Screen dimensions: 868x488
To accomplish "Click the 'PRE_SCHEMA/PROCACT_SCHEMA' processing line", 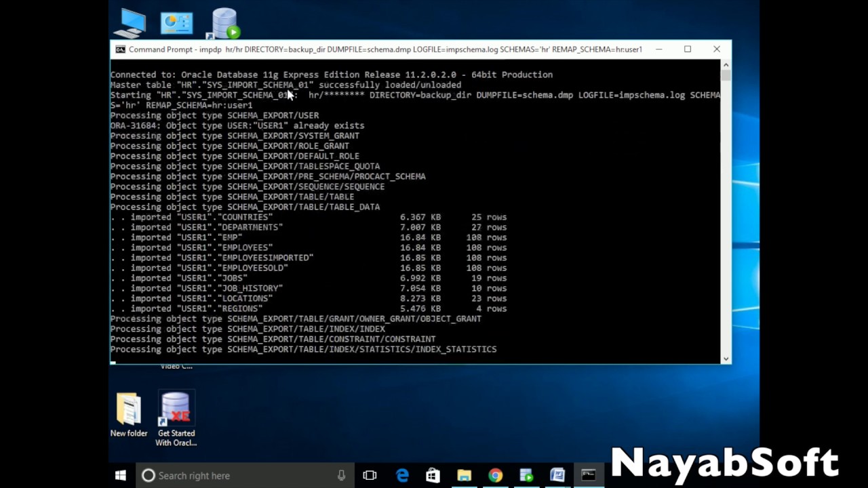I will pyautogui.click(x=268, y=176).
